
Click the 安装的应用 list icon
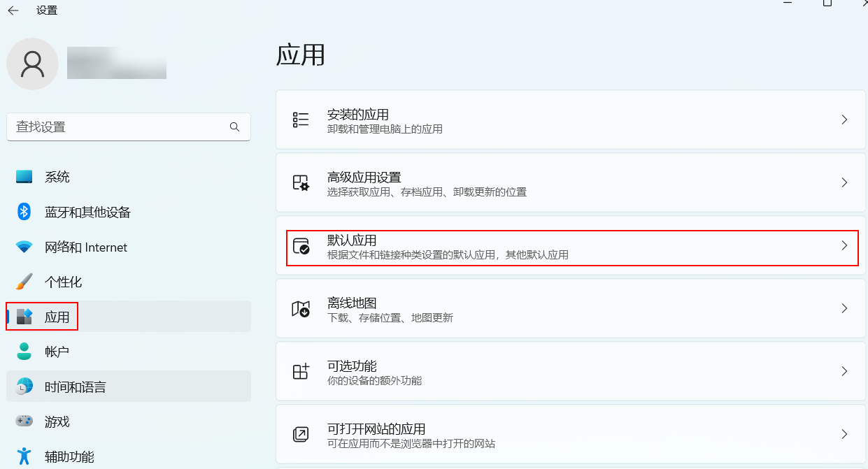click(301, 120)
